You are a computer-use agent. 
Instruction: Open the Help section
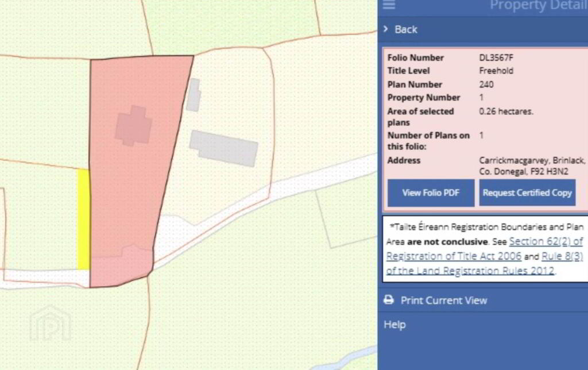pyautogui.click(x=394, y=325)
